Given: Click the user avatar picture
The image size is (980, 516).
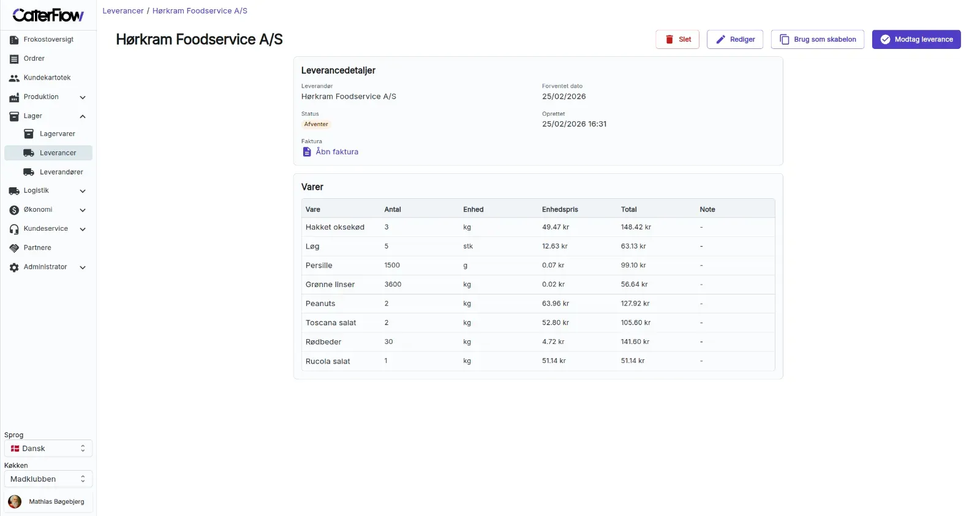Looking at the screenshot, I should 15,502.
